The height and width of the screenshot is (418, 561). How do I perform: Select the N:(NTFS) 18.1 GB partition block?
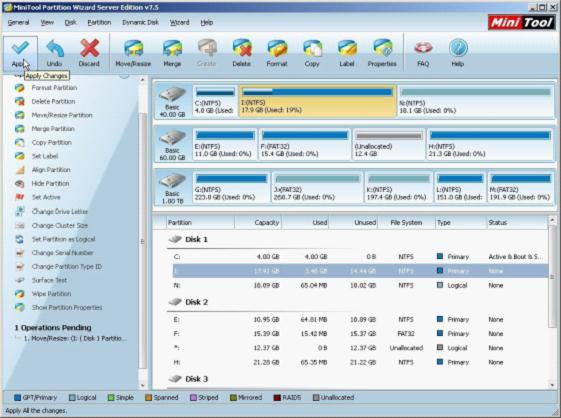476,101
